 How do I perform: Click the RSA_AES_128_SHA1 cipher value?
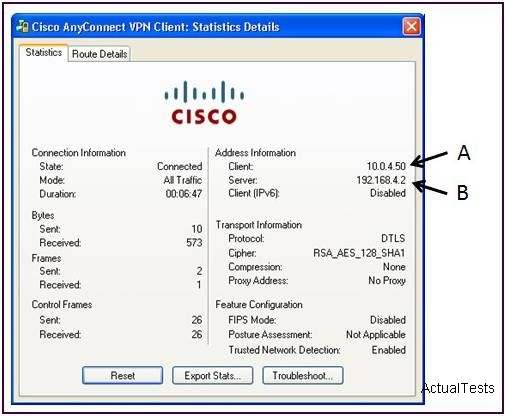point(359,253)
